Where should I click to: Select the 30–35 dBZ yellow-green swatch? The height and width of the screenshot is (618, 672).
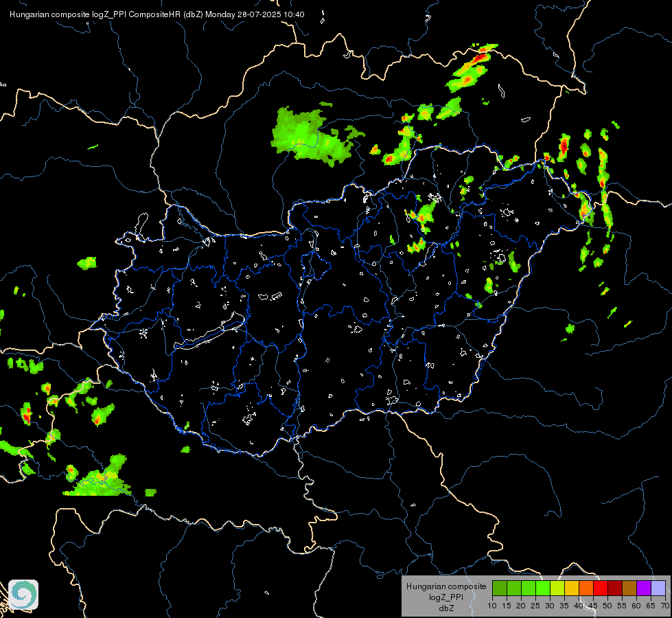557,588
